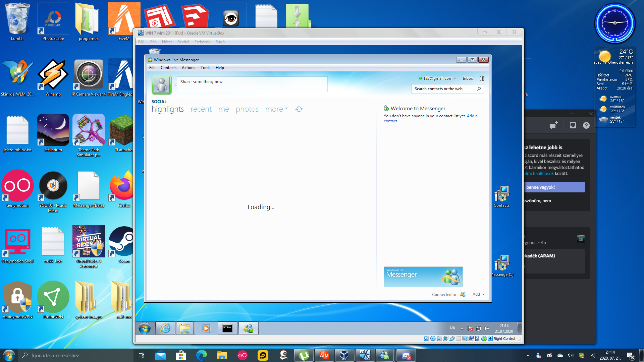Open the VirtualBox Eszközök menu
The width and height of the screenshot is (644, 362).
coord(202,42)
